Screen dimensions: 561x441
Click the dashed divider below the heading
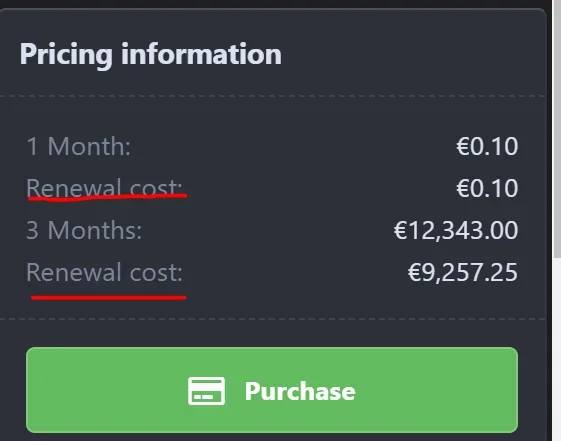pos(272,96)
